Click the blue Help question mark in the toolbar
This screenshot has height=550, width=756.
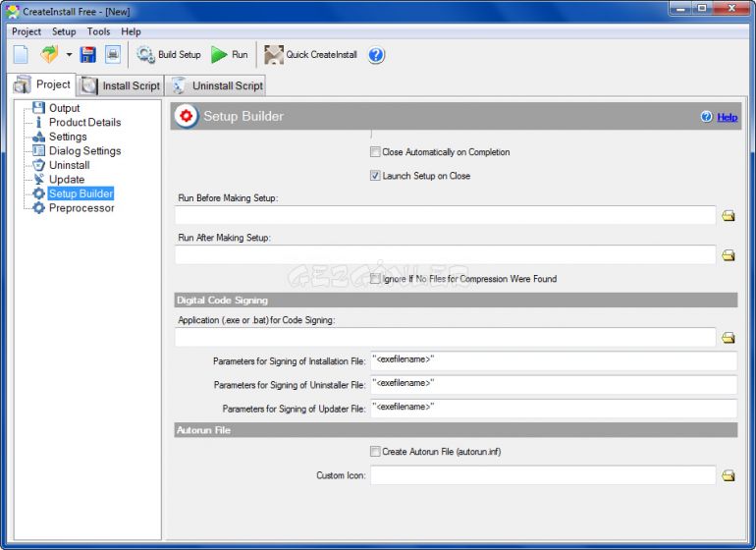coord(376,55)
